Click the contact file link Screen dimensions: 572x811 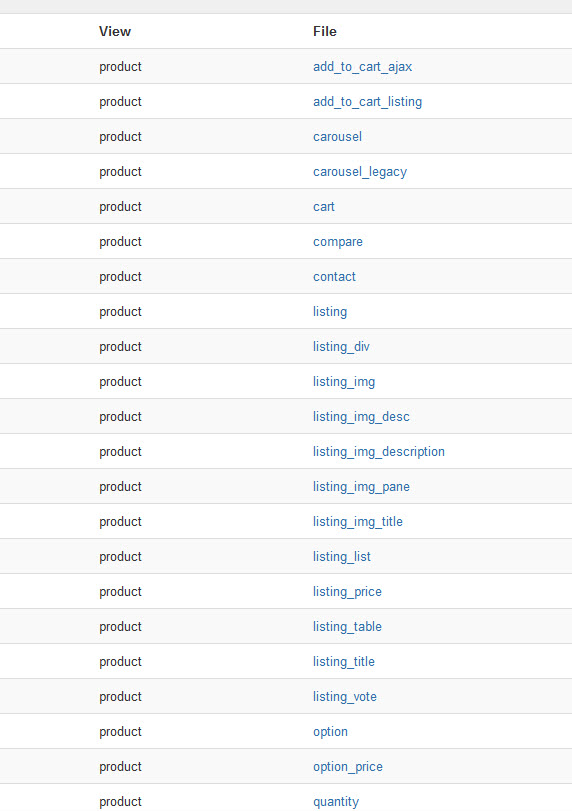coord(334,277)
